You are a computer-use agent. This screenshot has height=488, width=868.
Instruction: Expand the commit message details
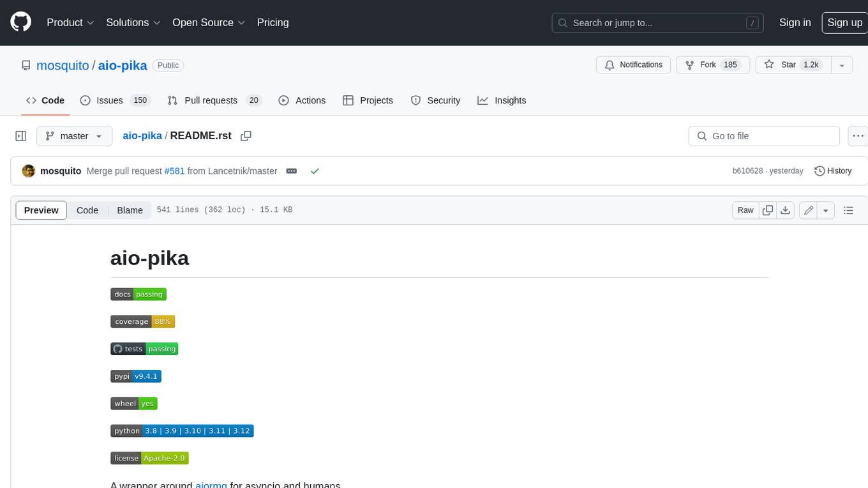coord(292,171)
